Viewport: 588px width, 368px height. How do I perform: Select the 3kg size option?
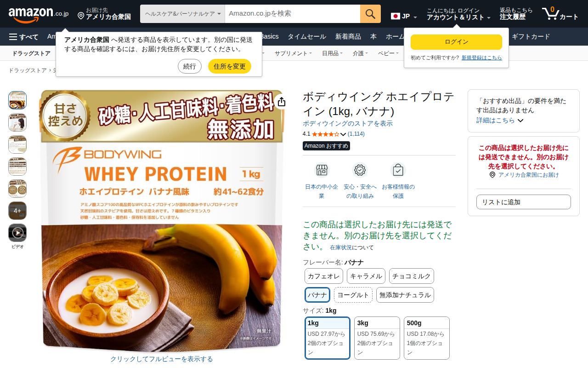click(x=377, y=338)
